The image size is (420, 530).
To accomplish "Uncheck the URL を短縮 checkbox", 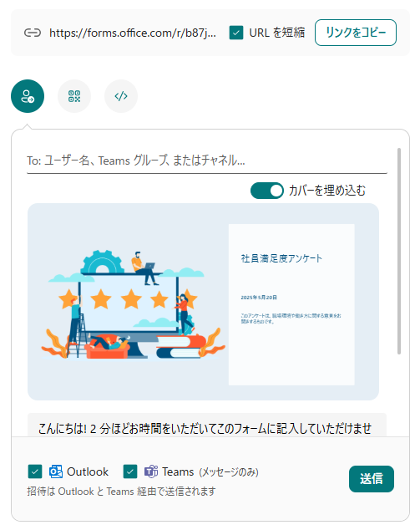I will click(x=236, y=33).
